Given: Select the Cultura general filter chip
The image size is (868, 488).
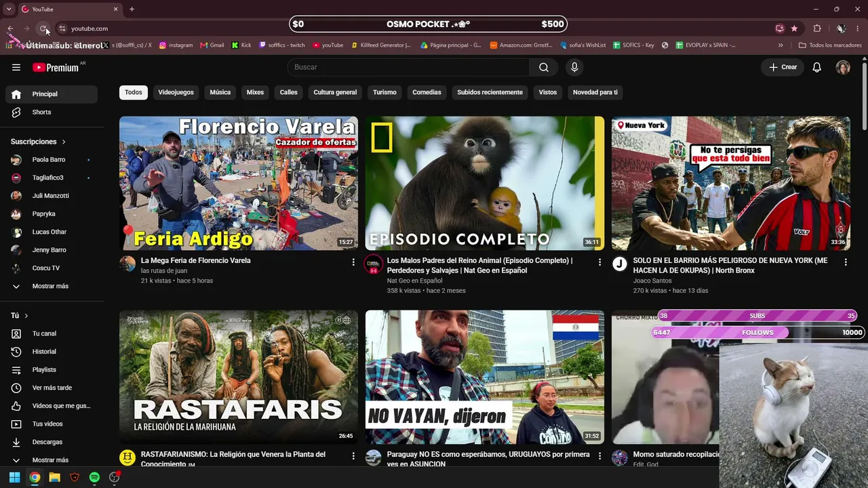Looking at the screenshot, I should pos(335,92).
